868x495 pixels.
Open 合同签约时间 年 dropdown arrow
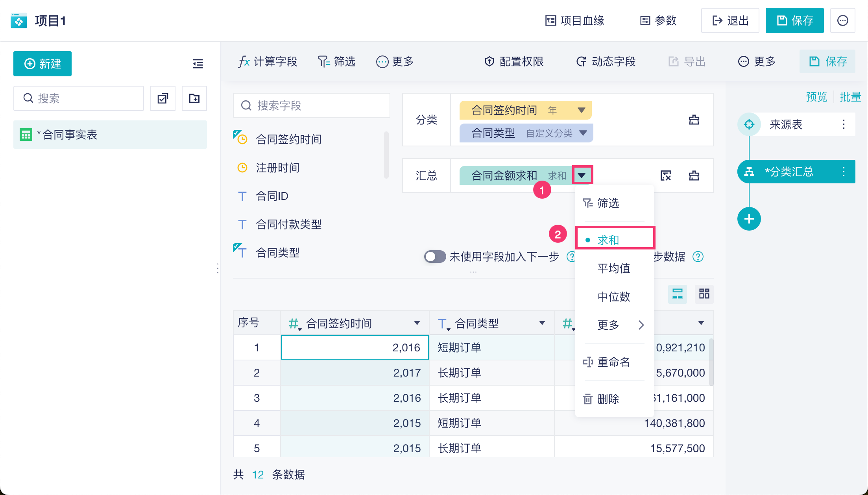(x=581, y=110)
